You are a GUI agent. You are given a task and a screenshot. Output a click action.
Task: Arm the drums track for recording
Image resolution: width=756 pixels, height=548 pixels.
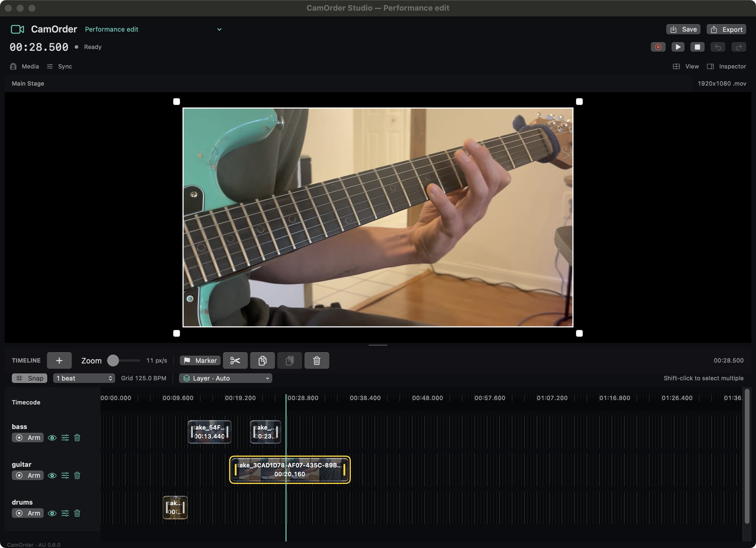pos(28,513)
